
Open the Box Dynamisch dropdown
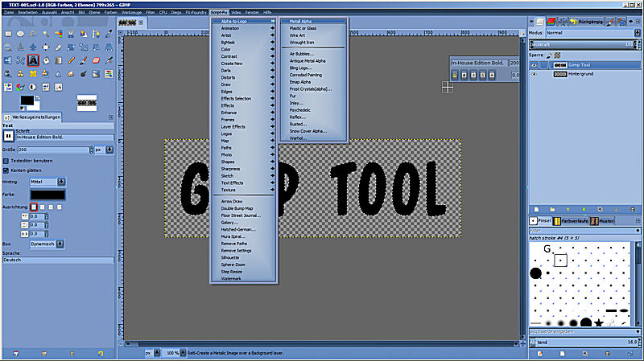click(x=47, y=244)
